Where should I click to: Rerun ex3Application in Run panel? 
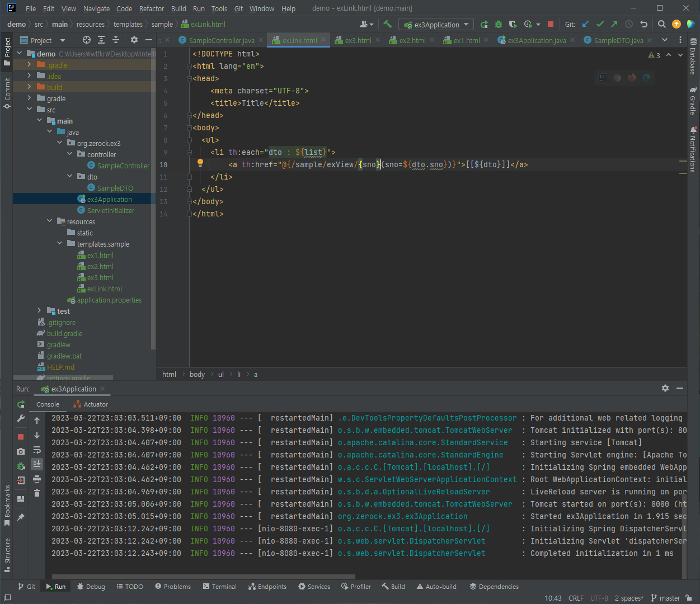(21, 404)
